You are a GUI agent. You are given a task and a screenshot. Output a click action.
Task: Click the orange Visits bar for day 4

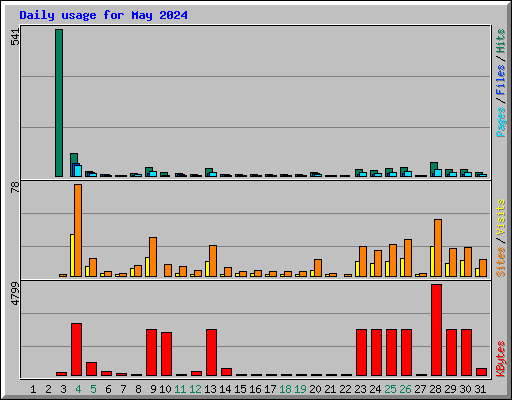(78, 230)
